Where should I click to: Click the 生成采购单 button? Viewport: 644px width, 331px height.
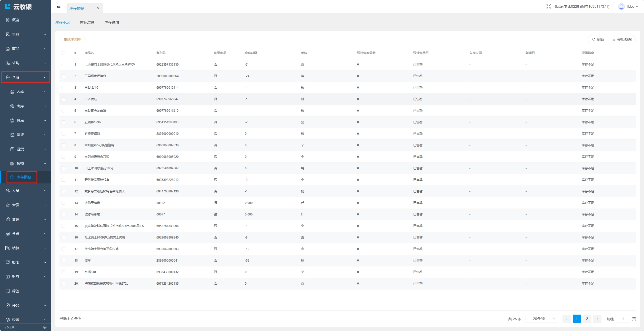click(x=72, y=39)
